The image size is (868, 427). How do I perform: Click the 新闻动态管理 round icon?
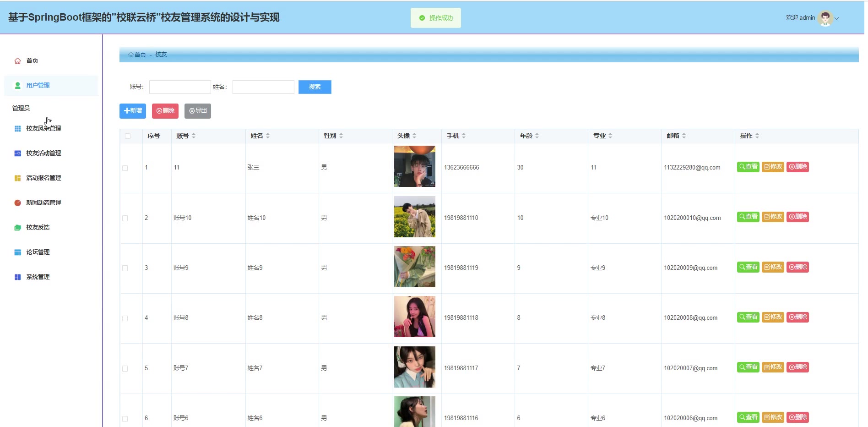pyautogui.click(x=18, y=203)
